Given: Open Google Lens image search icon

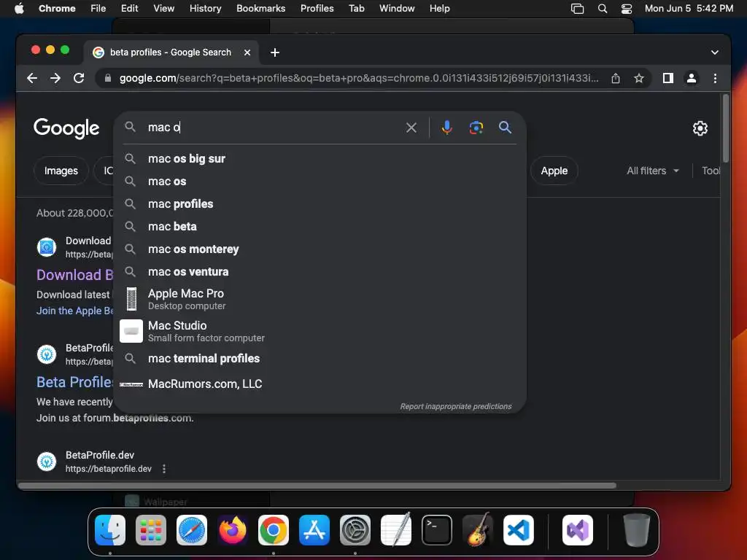Looking at the screenshot, I should [476, 127].
